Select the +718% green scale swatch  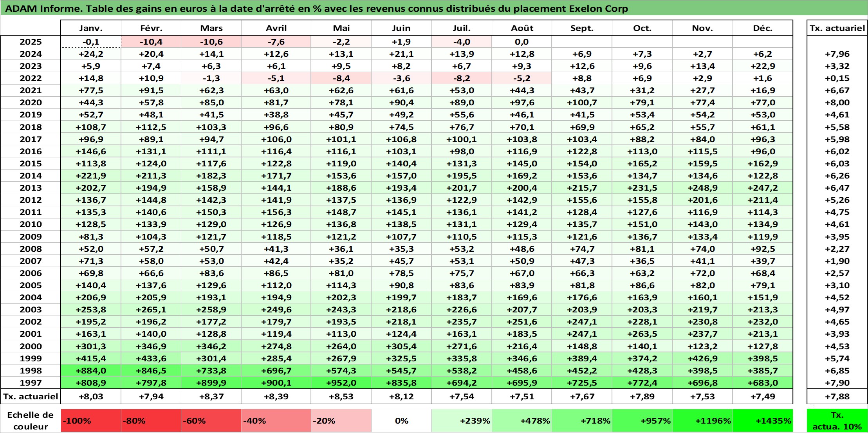click(582, 420)
